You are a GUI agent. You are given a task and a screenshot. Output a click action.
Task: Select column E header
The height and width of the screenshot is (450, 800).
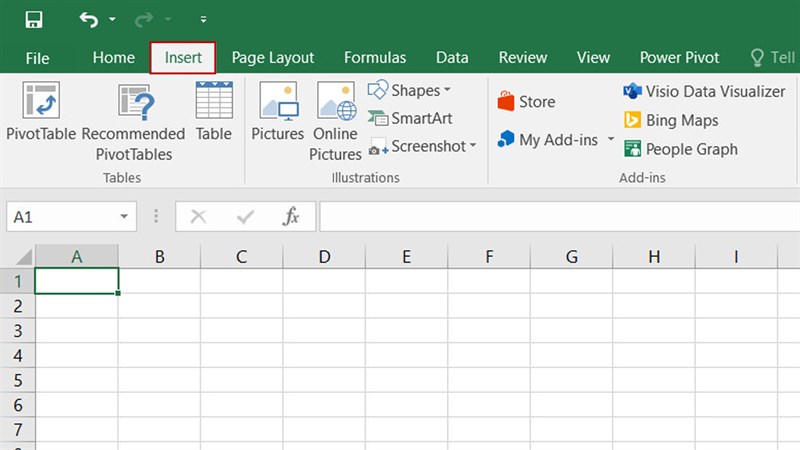pos(407,256)
